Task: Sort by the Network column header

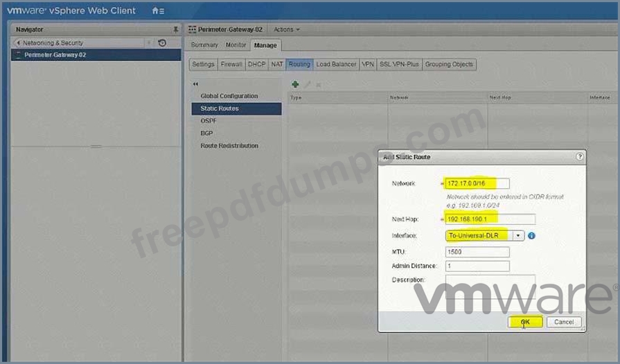Action: tap(438, 98)
